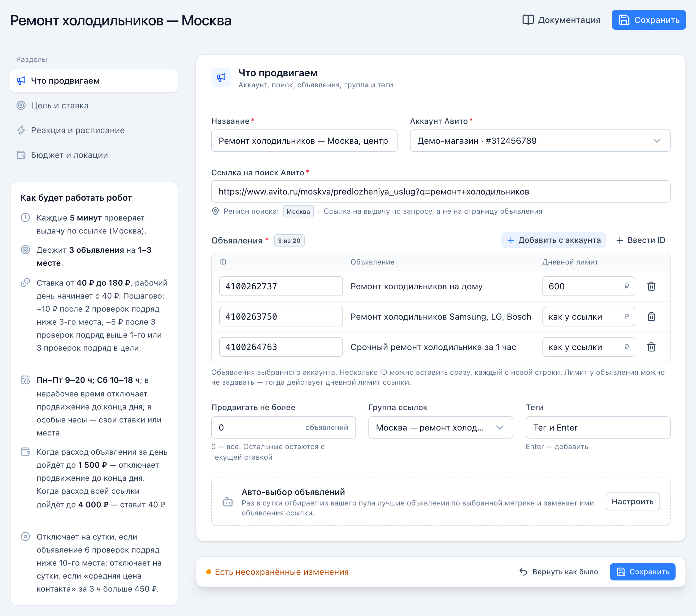Click the bottom Сохранить button
The height and width of the screenshot is (616, 696).
(x=642, y=572)
